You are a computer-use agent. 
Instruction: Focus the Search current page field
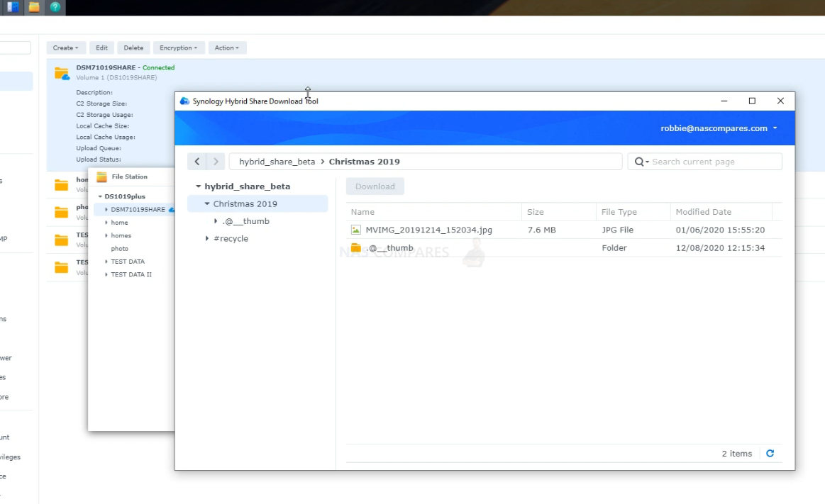(704, 162)
